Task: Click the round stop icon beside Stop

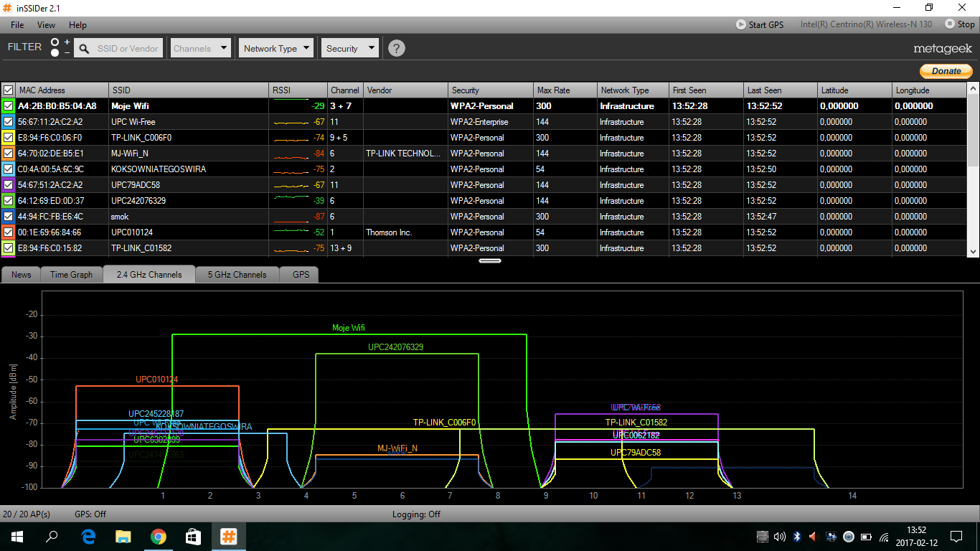Action: click(x=950, y=24)
